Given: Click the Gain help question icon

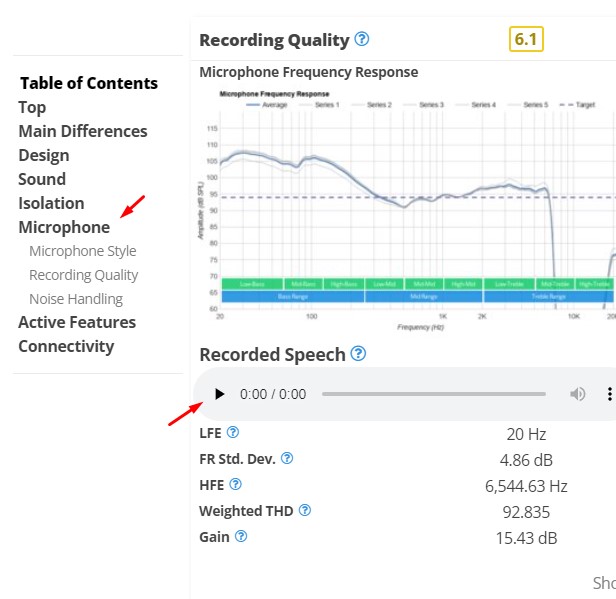Looking at the screenshot, I should (241, 536).
